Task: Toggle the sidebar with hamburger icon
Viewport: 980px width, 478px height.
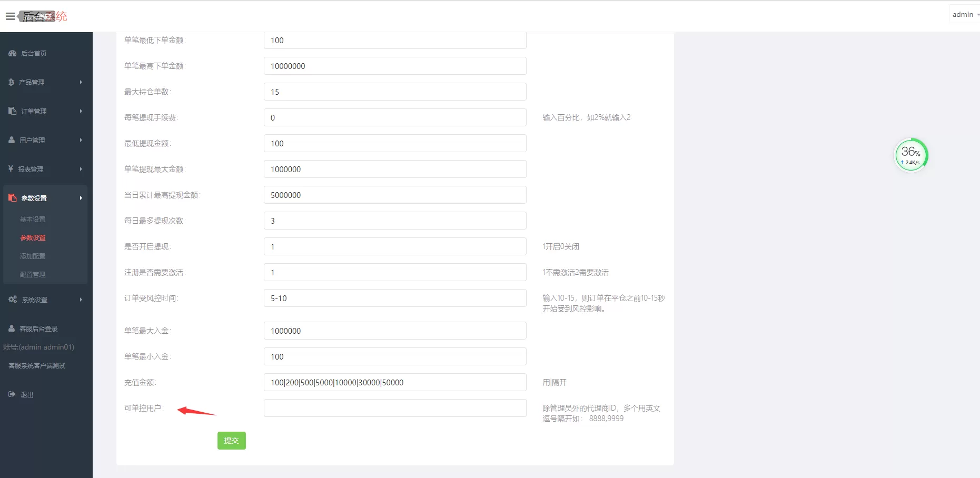Action: coord(9,15)
